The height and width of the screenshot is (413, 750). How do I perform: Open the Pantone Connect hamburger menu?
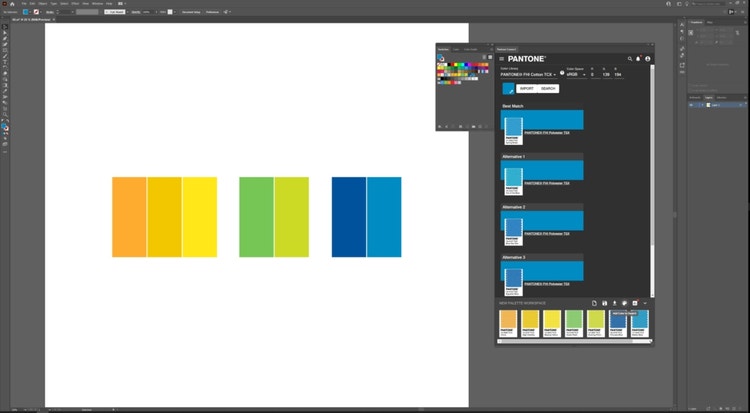(x=501, y=59)
